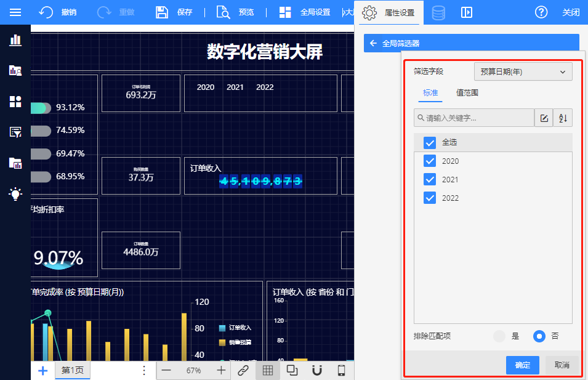Click the 确定 confirm button
The image size is (588, 380).
point(522,365)
